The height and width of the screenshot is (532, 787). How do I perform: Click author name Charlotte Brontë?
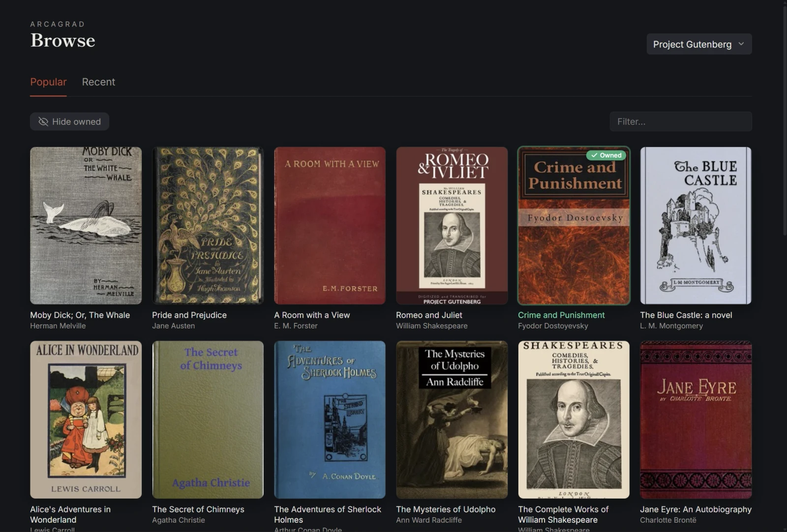click(x=668, y=520)
